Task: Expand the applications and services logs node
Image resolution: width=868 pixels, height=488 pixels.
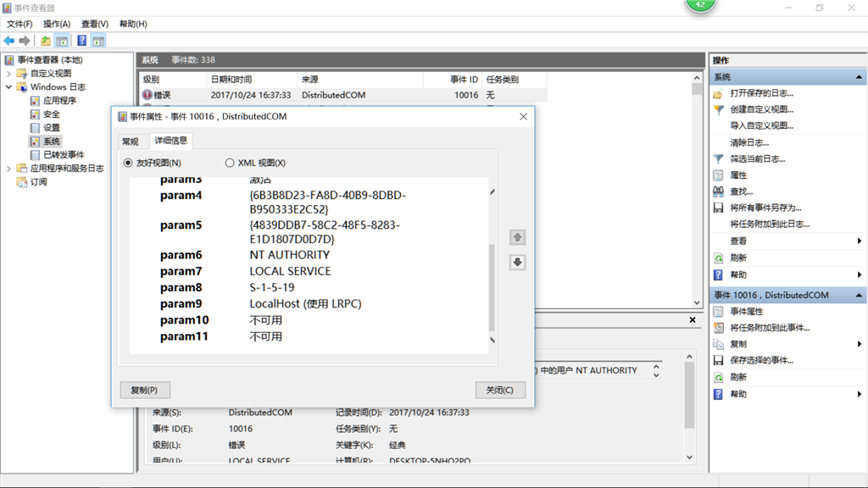Action: coord(7,168)
